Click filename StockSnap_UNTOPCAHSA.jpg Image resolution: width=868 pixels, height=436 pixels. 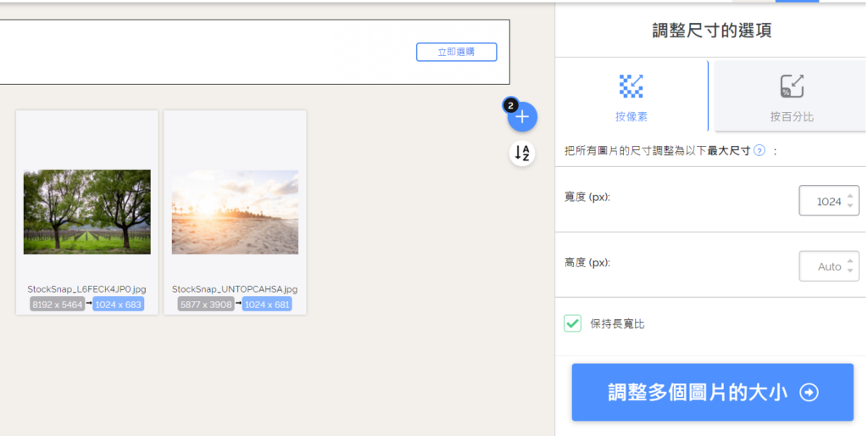pos(235,289)
